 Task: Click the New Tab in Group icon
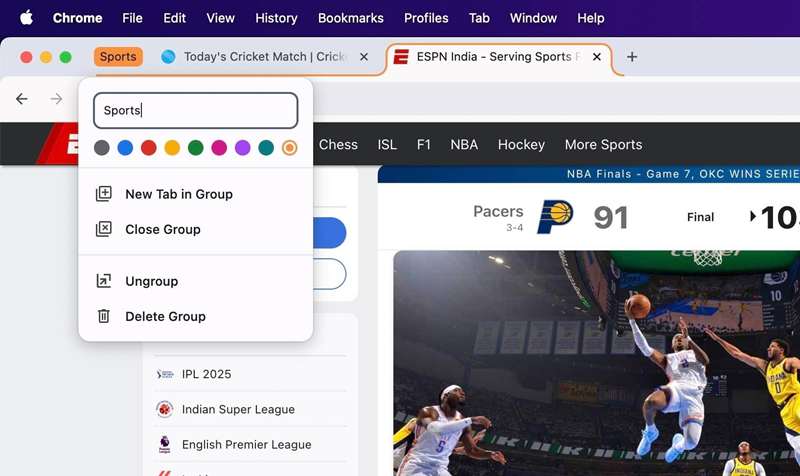(x=104, y=194)
